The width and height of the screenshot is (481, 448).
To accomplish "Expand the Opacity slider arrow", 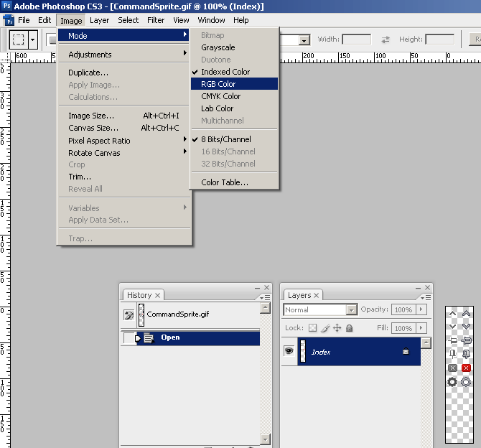I will (x=421, y=309).
